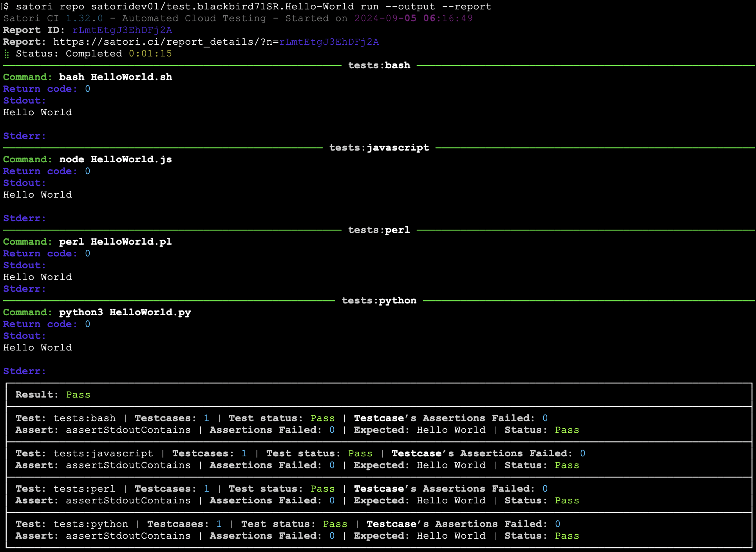
Task: Click Hello World stdout in bash section
Action: [x=38, y=113]
